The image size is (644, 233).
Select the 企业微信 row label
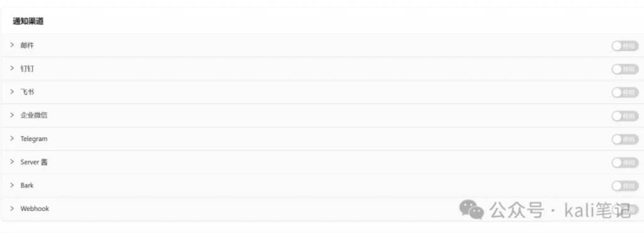[x=34, y=115]
